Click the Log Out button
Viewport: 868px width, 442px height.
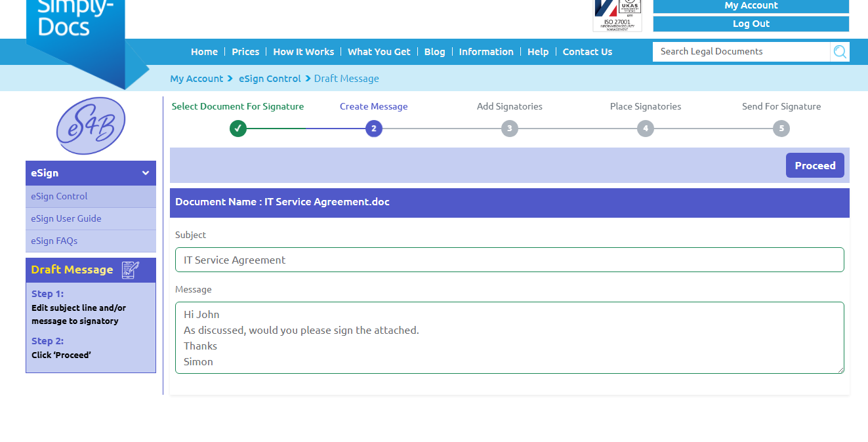click(x=751, y=24)
